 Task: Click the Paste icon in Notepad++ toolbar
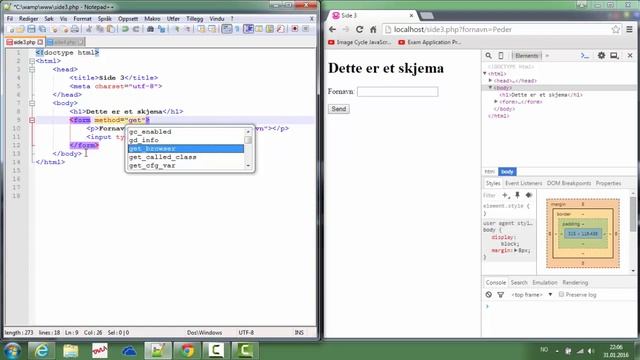pyautogui.click(x=111, y=29)
